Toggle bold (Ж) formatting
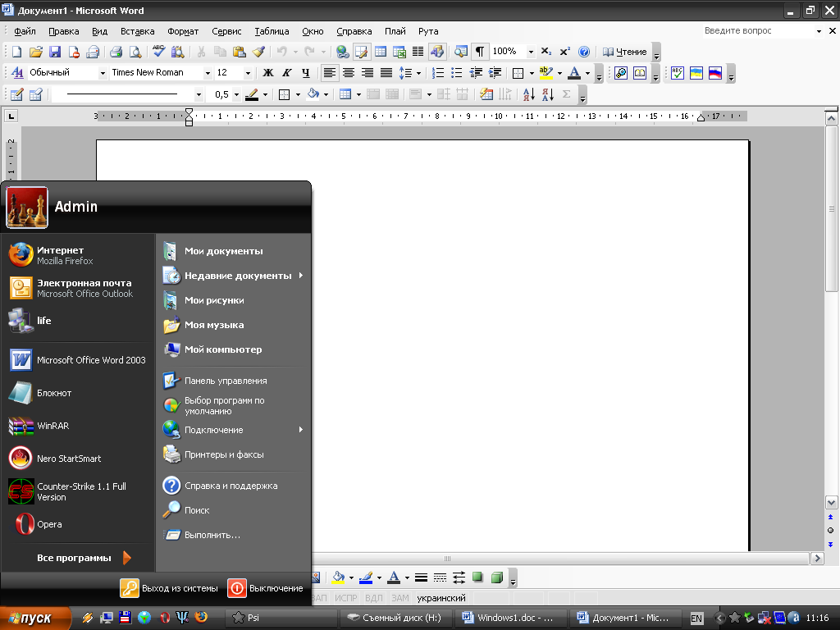The image size is (840, 630). tap(268, 73)
